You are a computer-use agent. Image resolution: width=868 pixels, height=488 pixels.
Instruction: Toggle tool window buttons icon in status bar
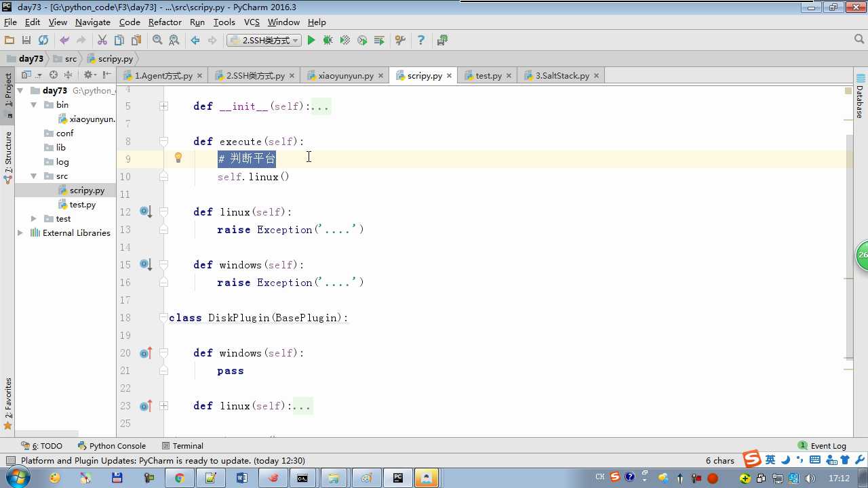(x=9, y=461)
